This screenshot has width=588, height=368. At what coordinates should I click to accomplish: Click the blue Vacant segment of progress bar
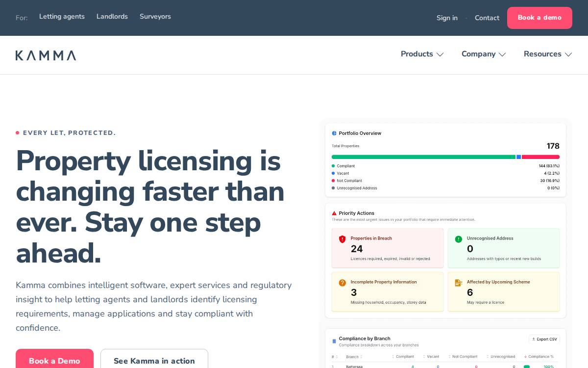518,157
